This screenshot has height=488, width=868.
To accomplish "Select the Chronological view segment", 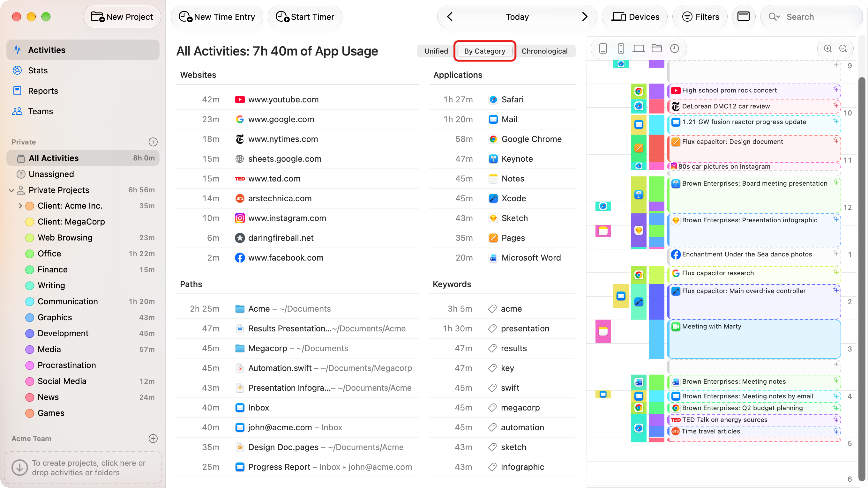I will tap(544, 51).
